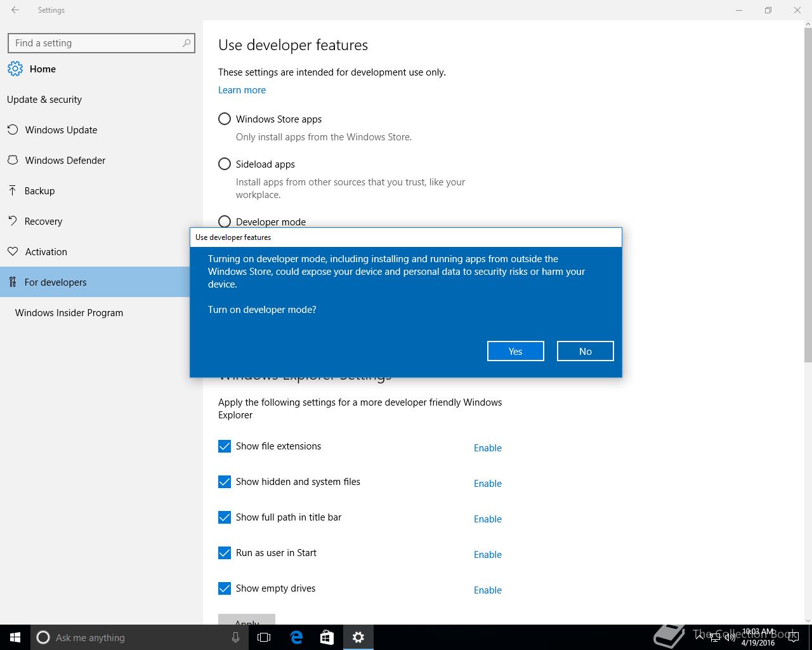Click the For developers tools icon
This screenshot has height=650, width=812.
point(12,282)
